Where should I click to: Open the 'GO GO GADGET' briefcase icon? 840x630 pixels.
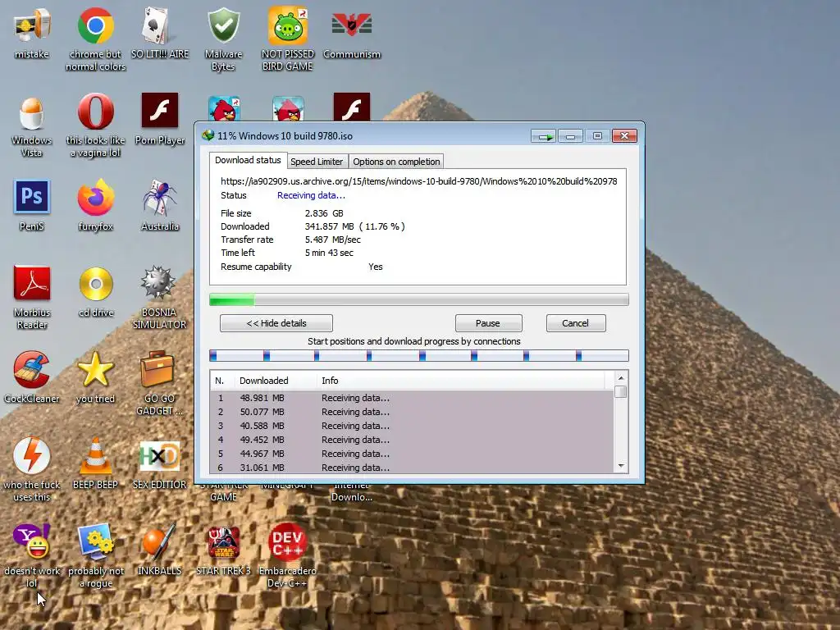(157, 368)
